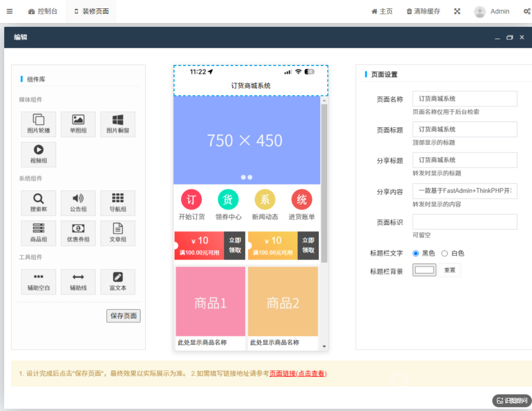Open the 标题栏背景 color picker swatch
532x411 pixels.
(x=424, y=270)
